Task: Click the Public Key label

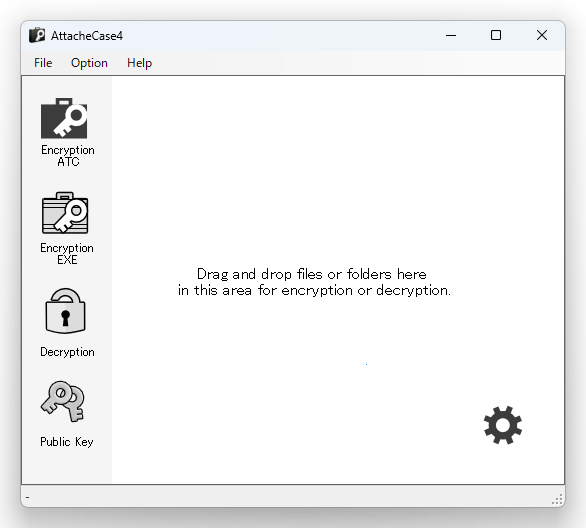Action: (x=67, y=442)
